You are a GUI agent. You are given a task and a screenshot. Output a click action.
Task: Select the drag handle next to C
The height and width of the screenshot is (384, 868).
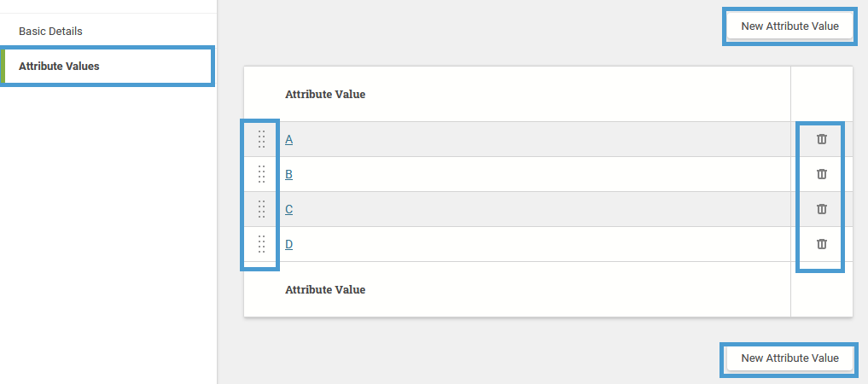pos(262,209)
